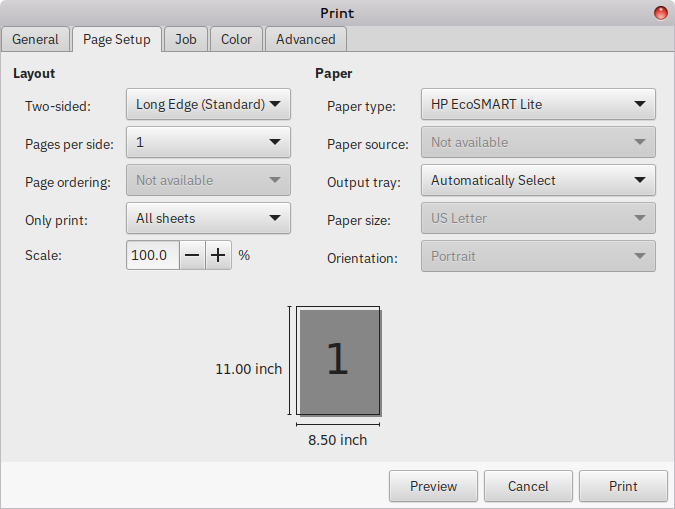Click the Paper source label

368,144
